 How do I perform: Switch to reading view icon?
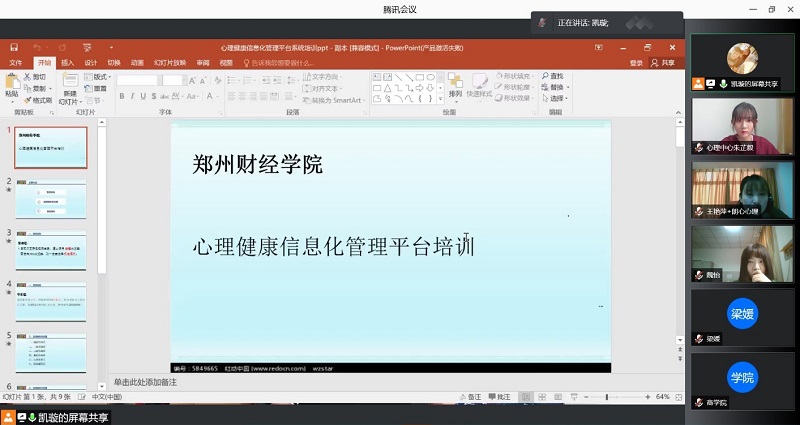click(558, 397)
